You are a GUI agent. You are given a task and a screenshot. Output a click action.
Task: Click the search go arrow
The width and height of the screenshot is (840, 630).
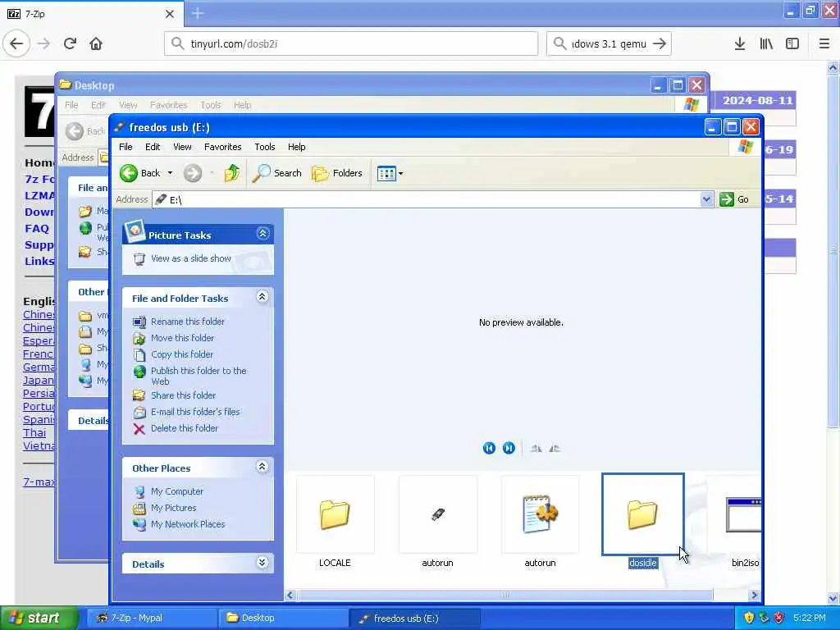(660, 43)
